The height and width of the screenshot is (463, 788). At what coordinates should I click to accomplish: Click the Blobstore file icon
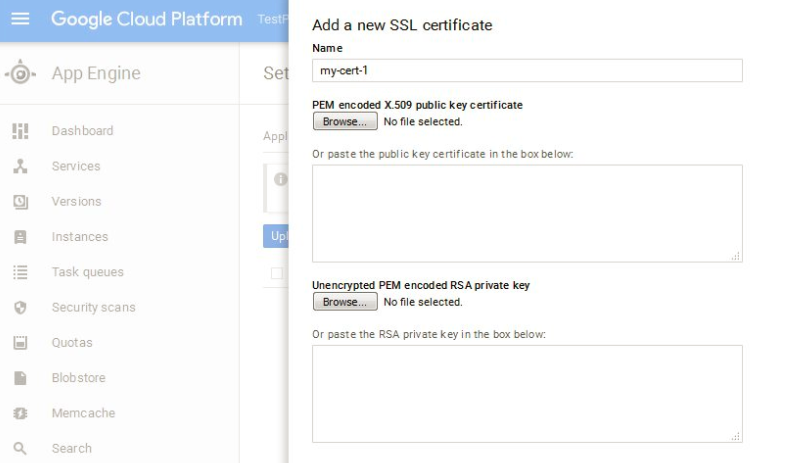20,378
